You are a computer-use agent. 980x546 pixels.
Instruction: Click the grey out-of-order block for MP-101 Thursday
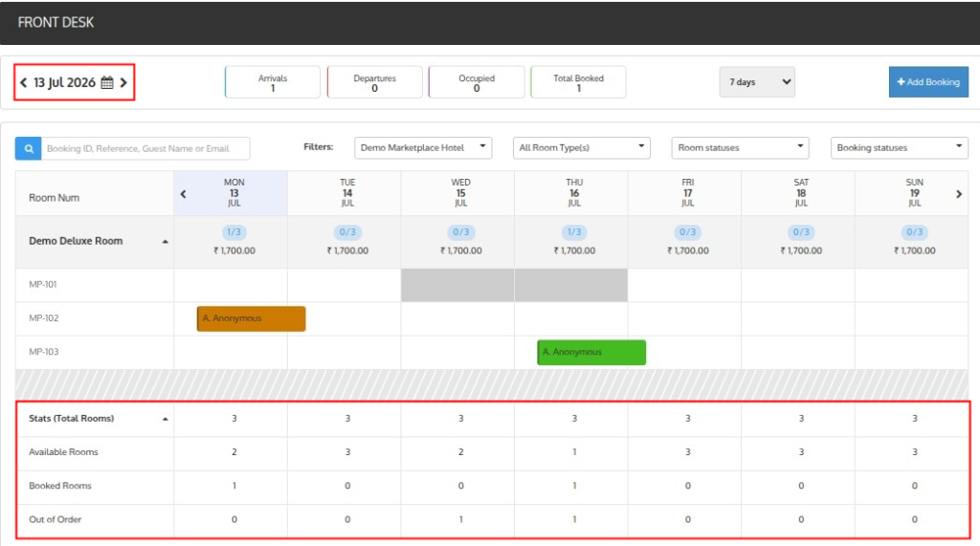pos(571,286)
